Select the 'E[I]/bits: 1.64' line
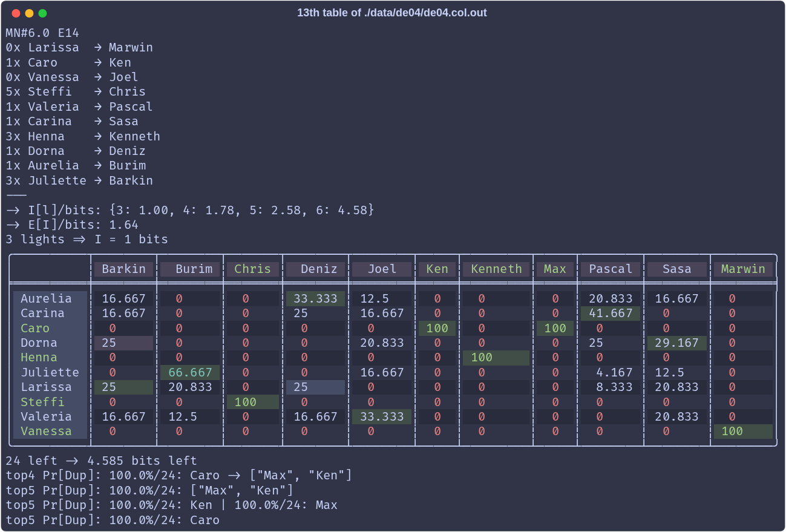This screenshot has width=786, height=532. click(72, 225)
